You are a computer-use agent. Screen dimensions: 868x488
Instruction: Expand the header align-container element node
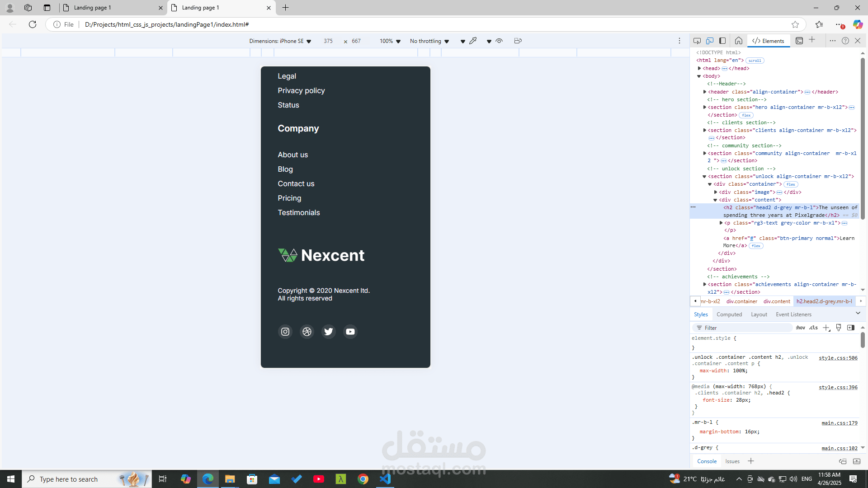point(705,92)
